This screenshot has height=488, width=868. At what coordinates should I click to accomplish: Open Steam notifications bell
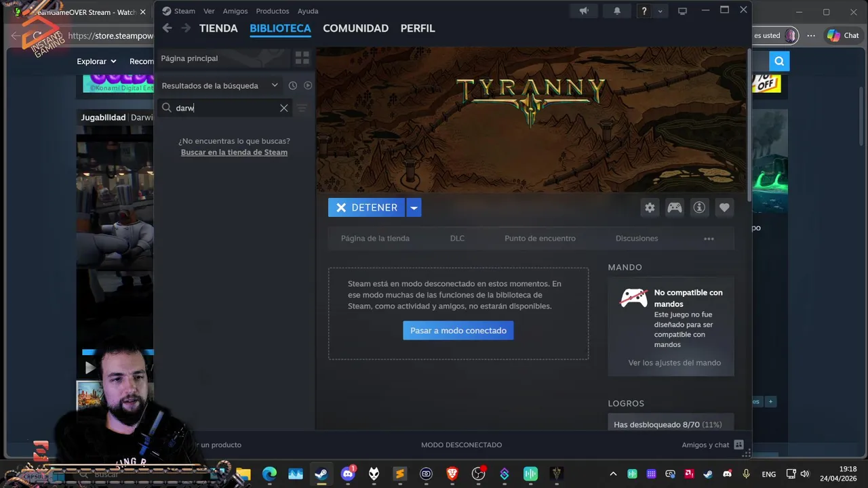coord(616,11)
